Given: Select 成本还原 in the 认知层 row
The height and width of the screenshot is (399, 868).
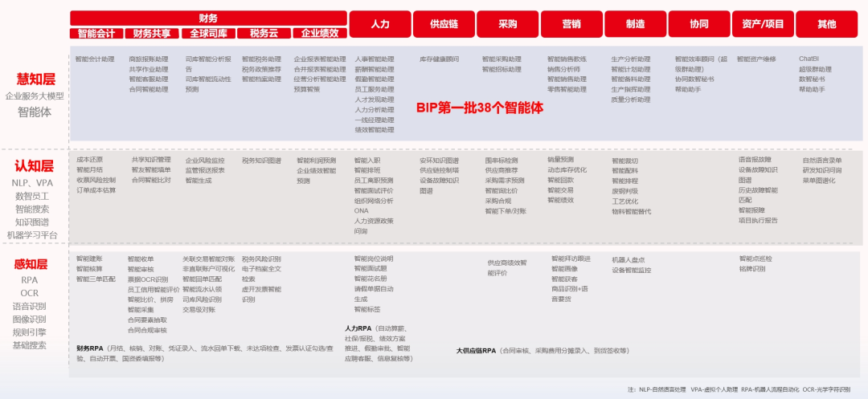Looking at the screenshot, I should (x=90, y=160).
